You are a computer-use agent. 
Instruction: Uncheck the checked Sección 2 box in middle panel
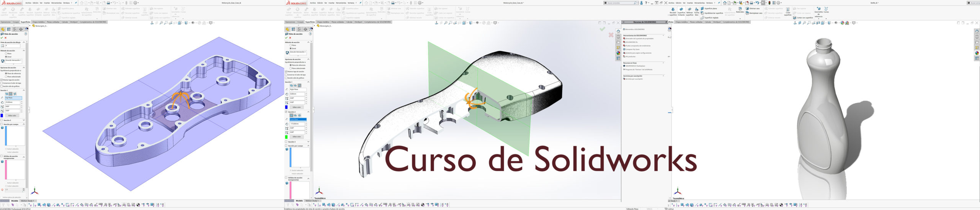(286, 112)
